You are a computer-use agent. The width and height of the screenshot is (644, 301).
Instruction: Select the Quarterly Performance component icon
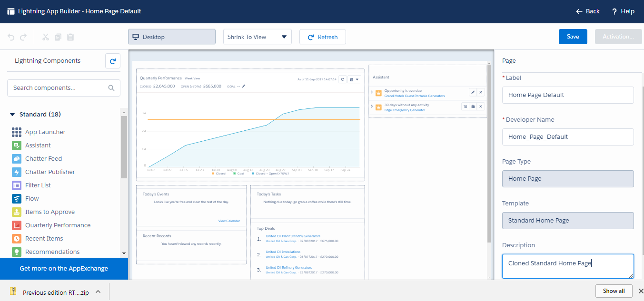click(x=17, y=225)
